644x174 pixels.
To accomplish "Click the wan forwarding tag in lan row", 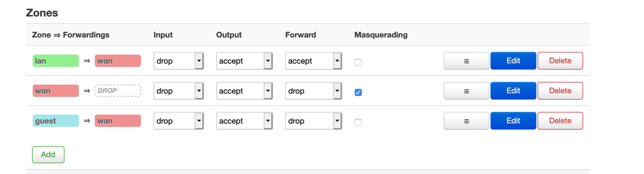I will 118,61.
